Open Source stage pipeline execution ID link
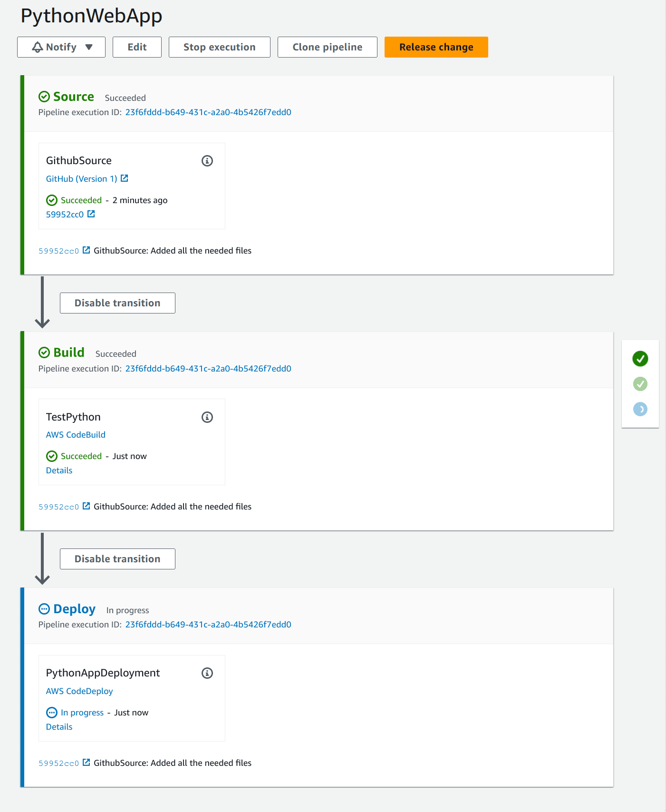 point(208,112)
